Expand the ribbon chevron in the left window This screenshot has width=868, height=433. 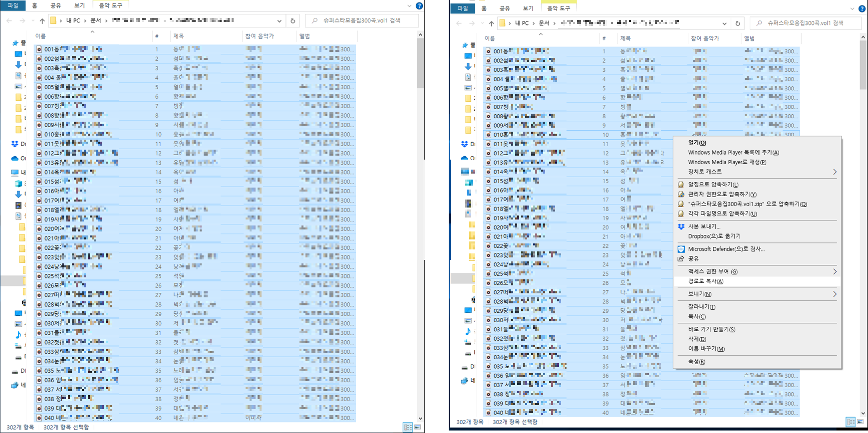(x=409, y=6)
